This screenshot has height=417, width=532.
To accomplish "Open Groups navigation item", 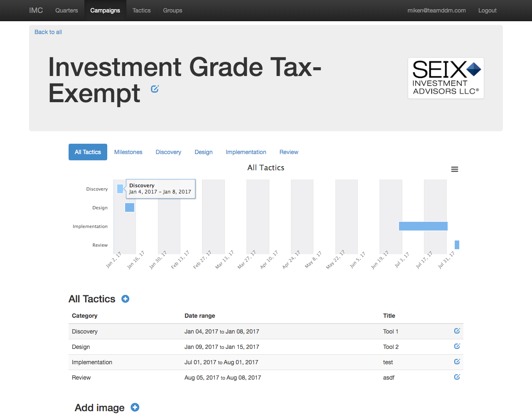I will [x=172, y=10].
